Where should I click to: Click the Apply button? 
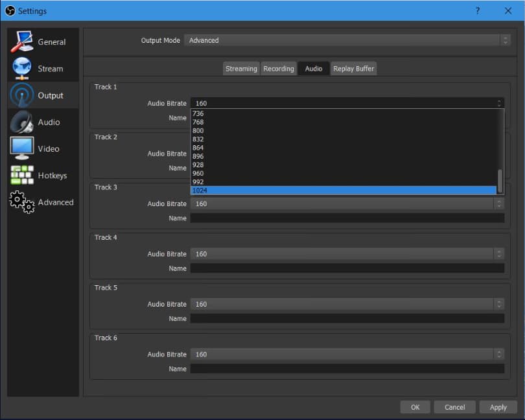(x=498, y=407)
